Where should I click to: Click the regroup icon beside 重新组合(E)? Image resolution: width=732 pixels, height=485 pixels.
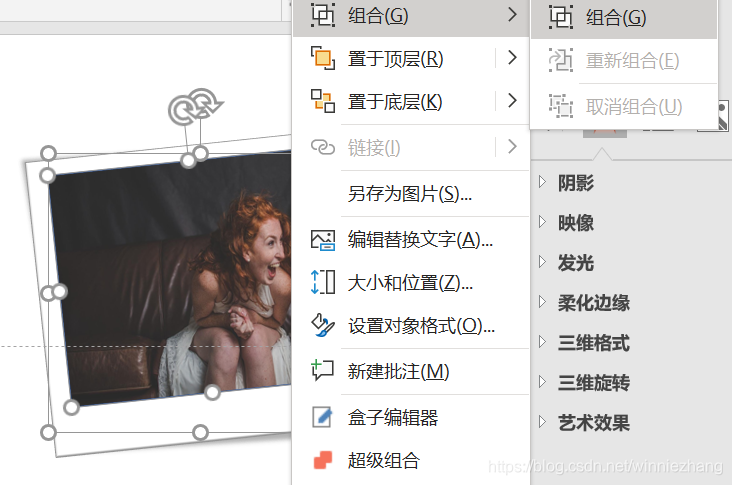point(560,60)
